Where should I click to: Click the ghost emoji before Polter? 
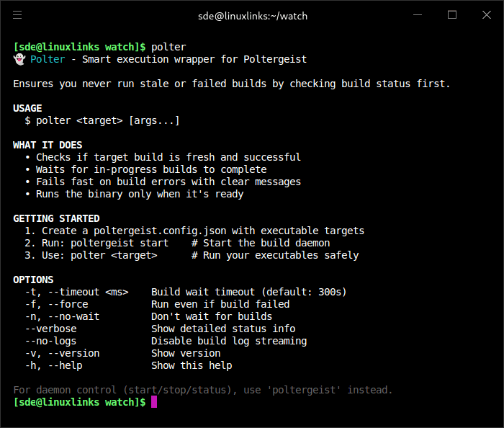coord(19,59)
